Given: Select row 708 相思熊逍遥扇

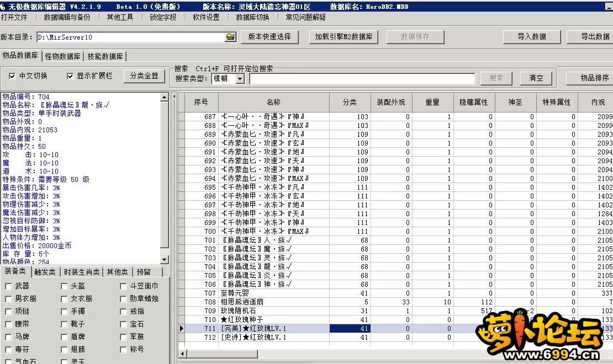Looking at the screenshot, I should click(x=395, y=302).
